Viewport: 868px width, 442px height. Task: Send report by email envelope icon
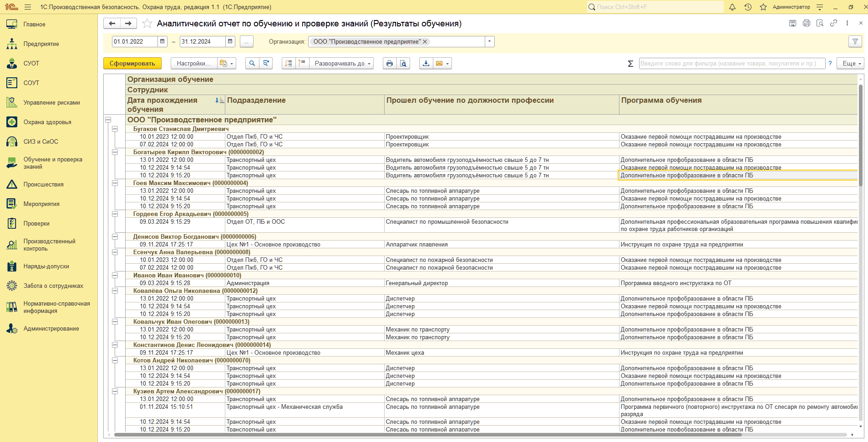439,64
